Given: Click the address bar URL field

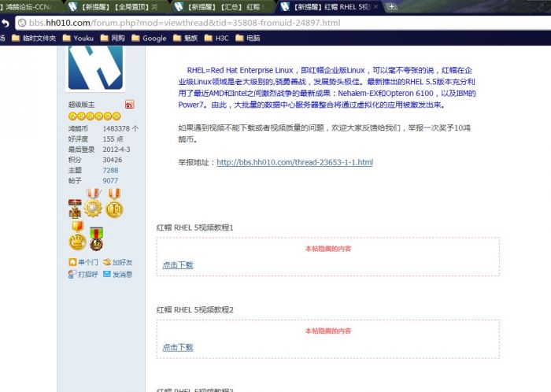Looking at the screenshot, I should coord(281,23).
